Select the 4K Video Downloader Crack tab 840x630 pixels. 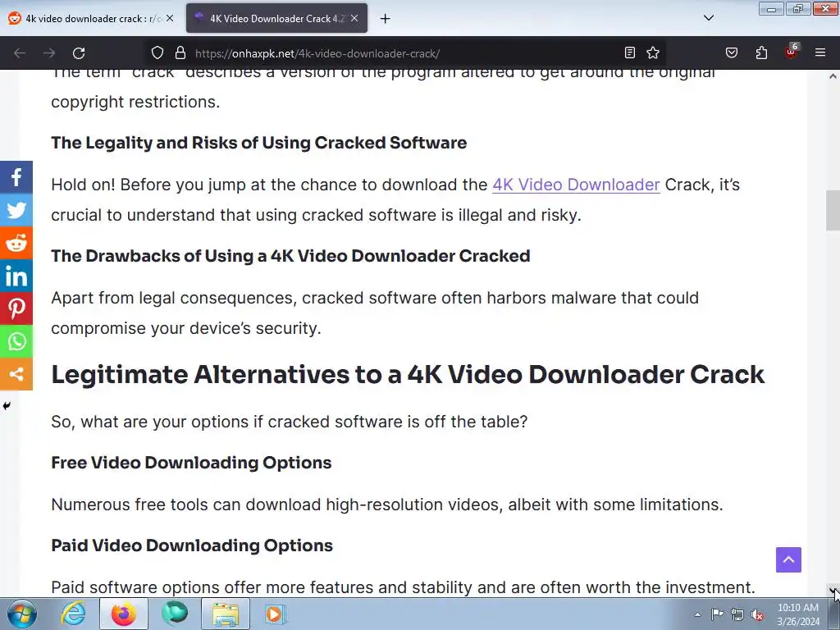[x=276, y=19]
